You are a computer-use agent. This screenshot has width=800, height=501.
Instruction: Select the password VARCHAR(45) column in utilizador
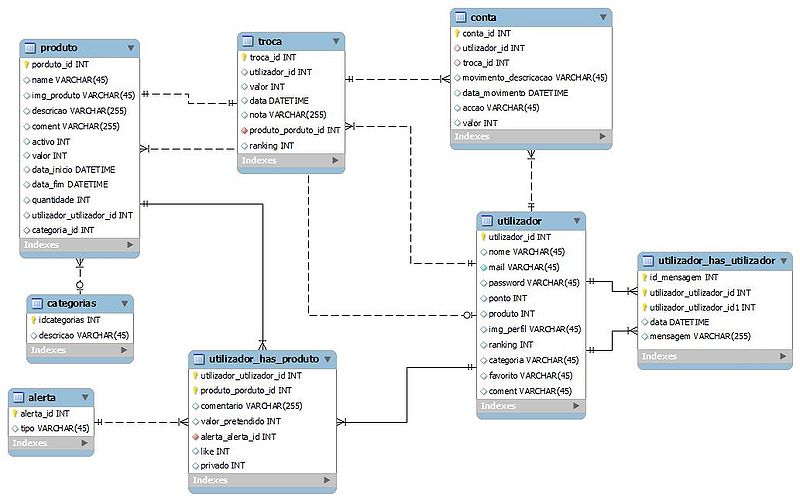[533, 283]
